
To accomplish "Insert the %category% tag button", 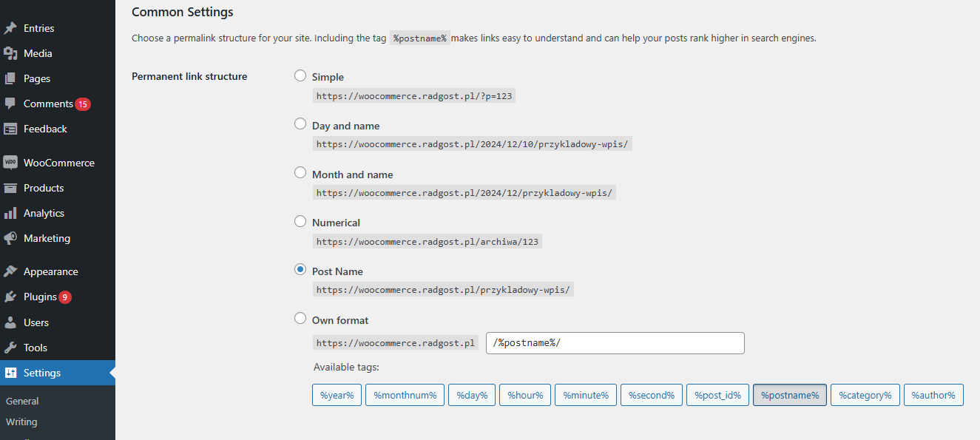I will coord(865,396).
